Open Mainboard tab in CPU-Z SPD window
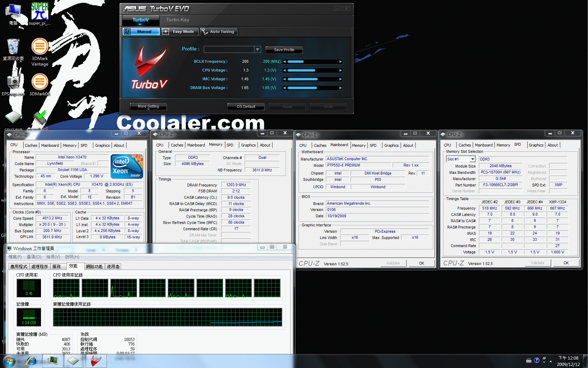The width and height of the screenshot is (588, 368). pos(483,145)
